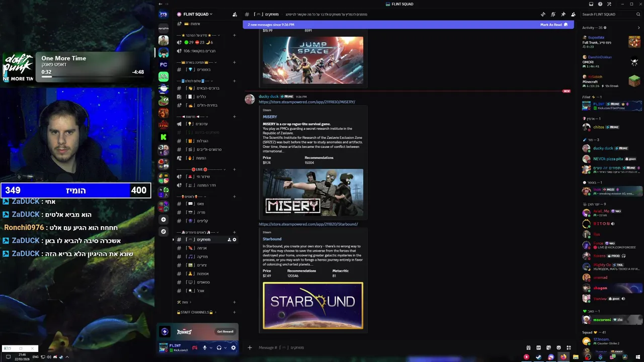Open the GIF picker in message bar
644x362 pixels.
[x=538, y=347]
